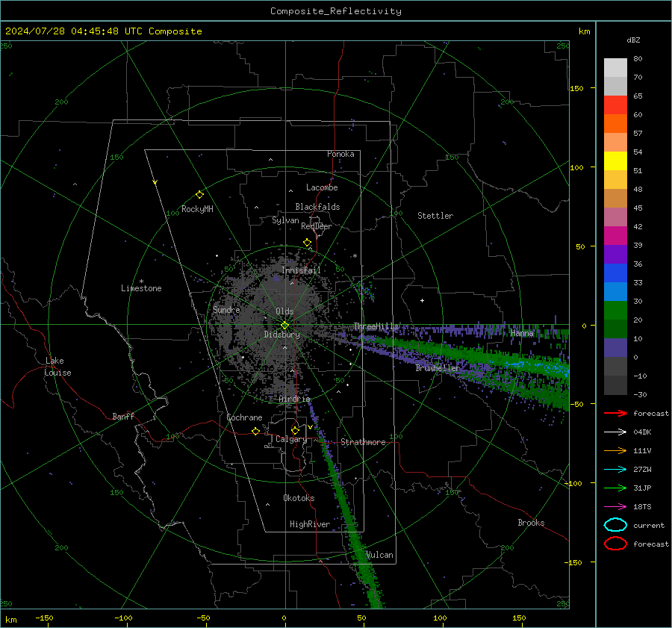Click the yellow 54 dBZ color swatch
Viewport: 672px width, 628px height.
[x=615, y=161]
